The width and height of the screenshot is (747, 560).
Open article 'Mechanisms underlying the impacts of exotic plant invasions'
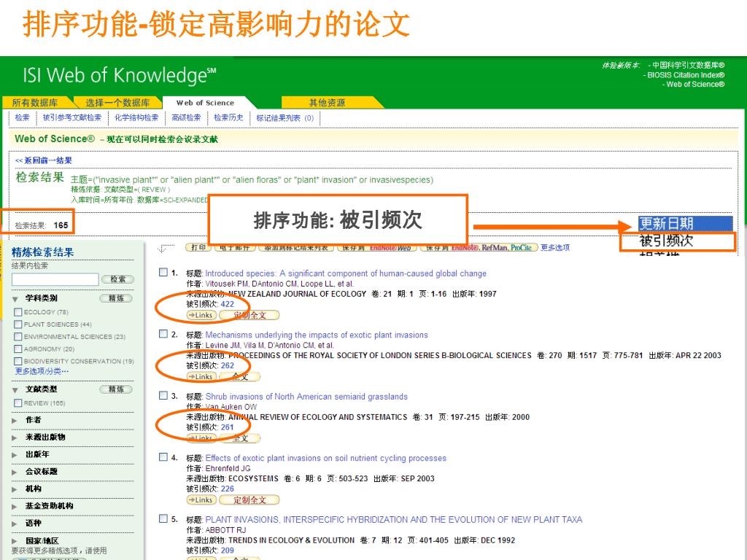point(317,335)
